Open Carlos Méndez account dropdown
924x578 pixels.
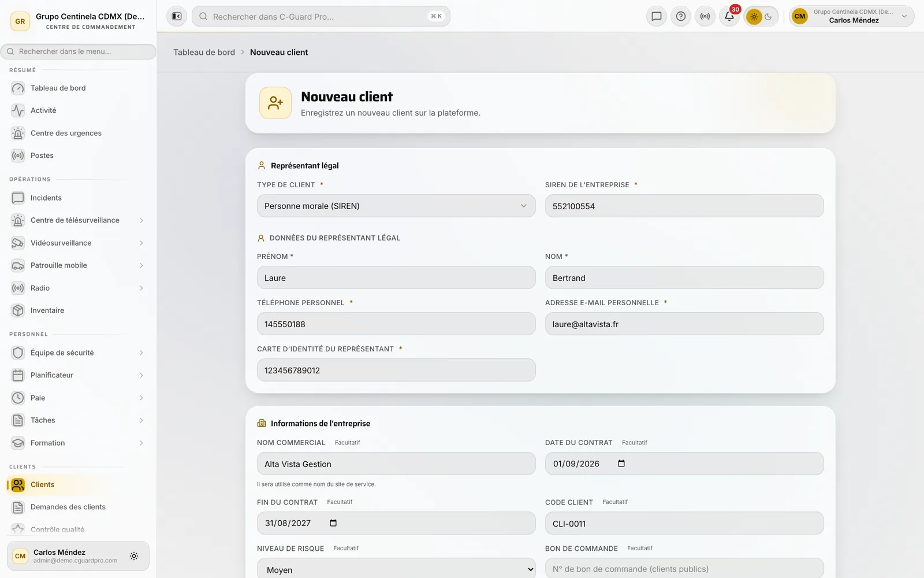tap(852, 16)
